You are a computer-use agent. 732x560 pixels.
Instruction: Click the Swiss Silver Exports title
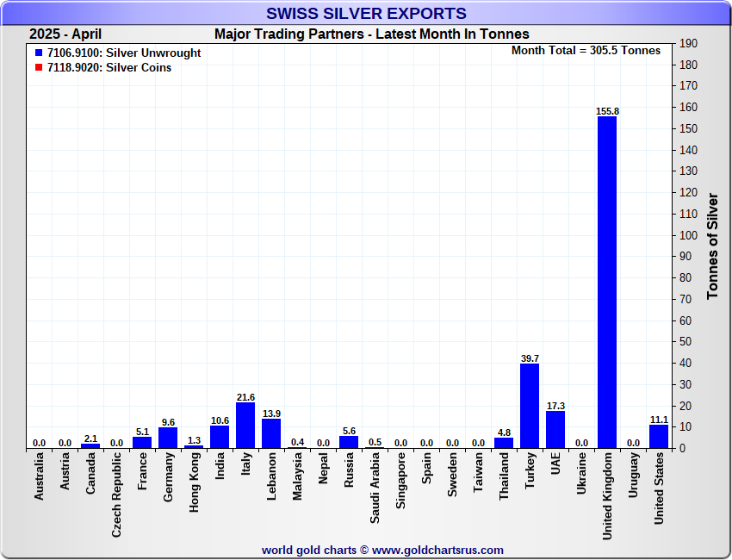point(366,14)
